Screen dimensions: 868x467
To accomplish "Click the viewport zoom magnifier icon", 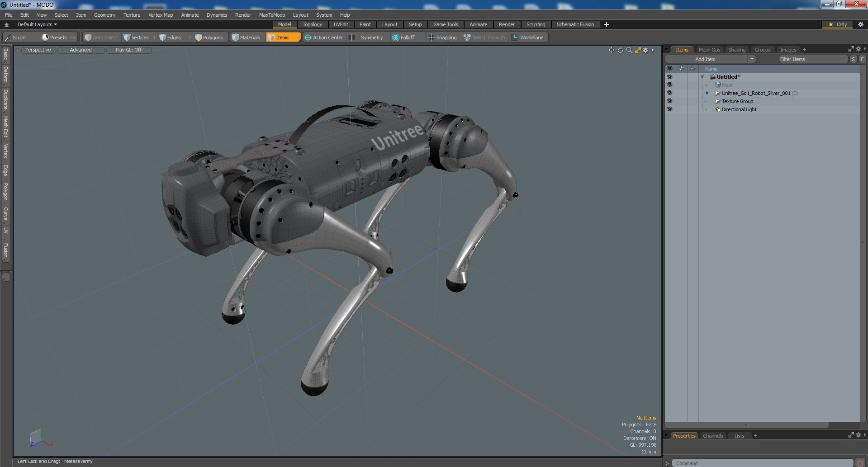I will click(629, 50).
